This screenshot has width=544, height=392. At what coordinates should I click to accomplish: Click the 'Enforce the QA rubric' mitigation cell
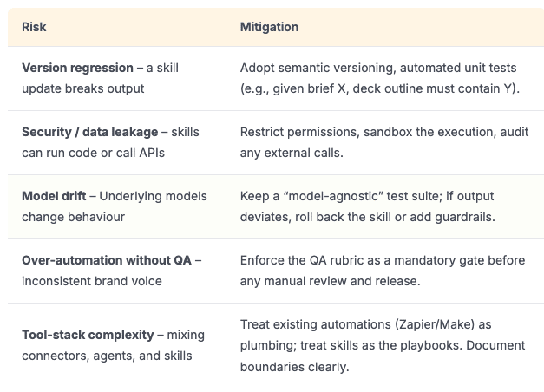pos(305,260)
